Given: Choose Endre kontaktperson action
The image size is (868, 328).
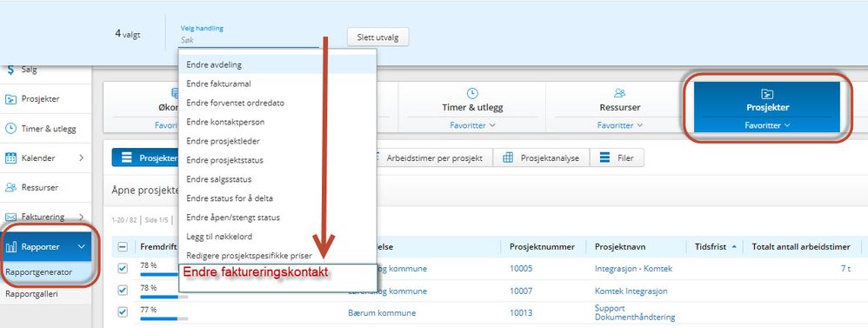Looking at the screenshot, I should [277, 122].
